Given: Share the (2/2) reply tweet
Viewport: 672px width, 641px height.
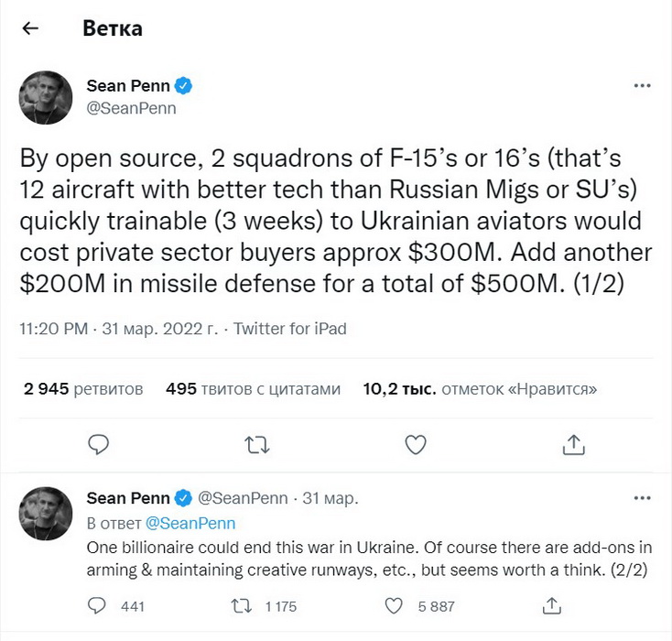Looking at the screenshot, I should pos(552,605).
